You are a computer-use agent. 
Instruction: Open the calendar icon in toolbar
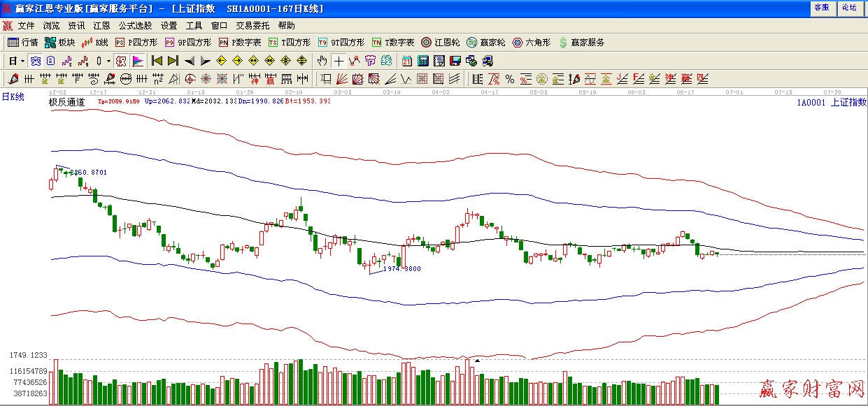pos(407,61)
